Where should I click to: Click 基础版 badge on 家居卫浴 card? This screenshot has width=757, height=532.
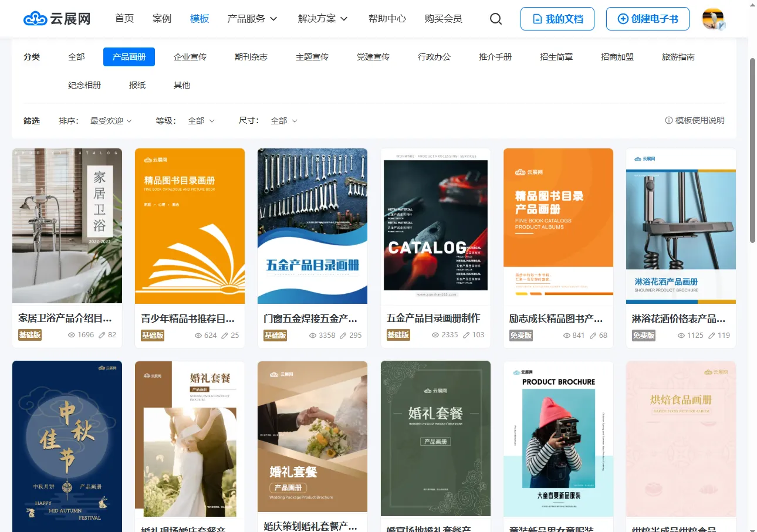tap(30, 335)
